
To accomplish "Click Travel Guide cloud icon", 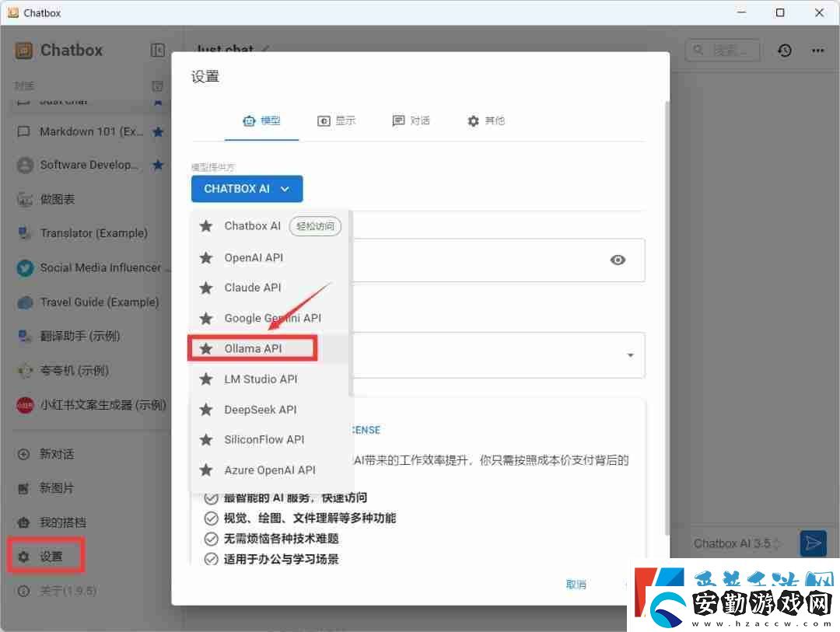I will point(25,302).
